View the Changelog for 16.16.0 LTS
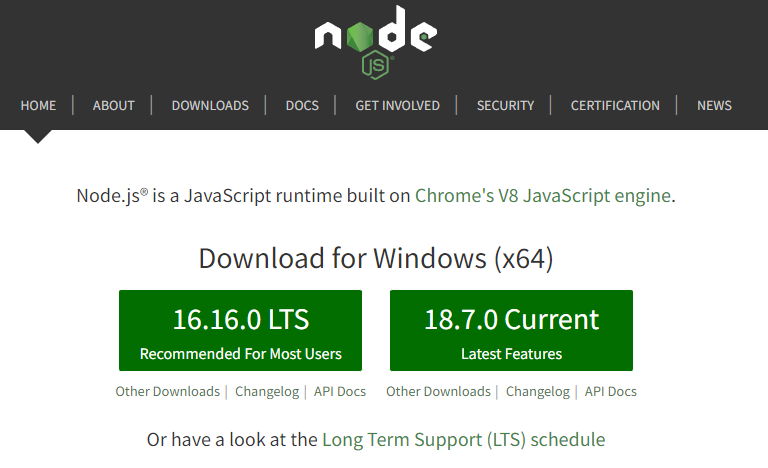The image size is (768, 468). (267, 392)
